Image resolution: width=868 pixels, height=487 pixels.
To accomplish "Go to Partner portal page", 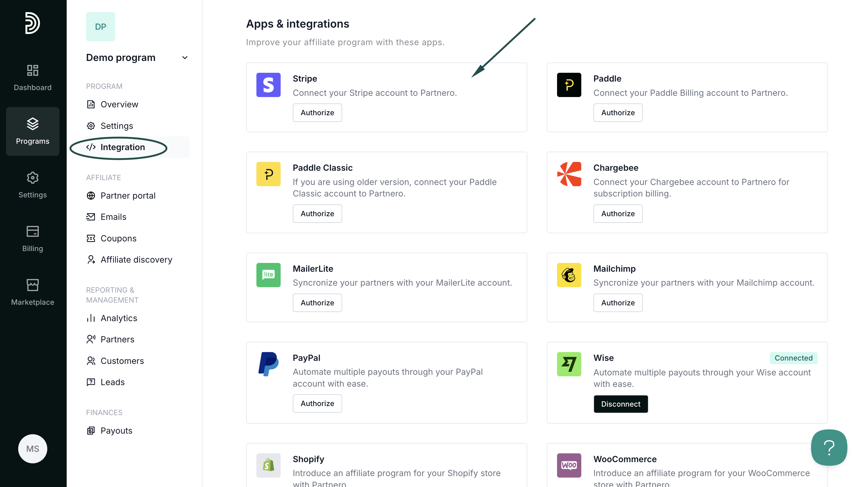I will (x=128, y=196).
